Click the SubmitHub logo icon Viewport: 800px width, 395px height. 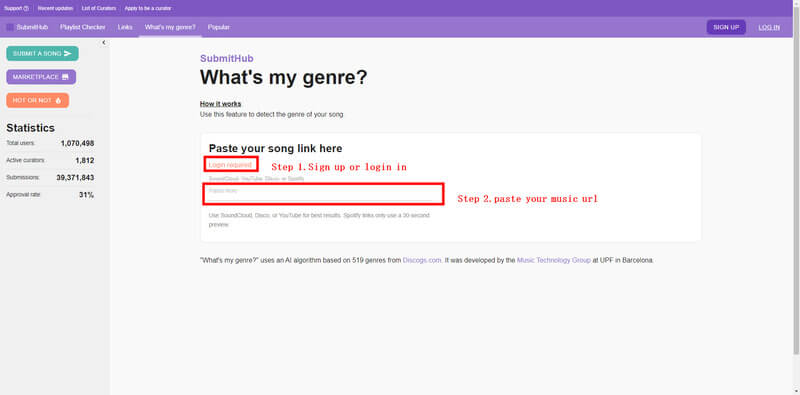(10, 28)
